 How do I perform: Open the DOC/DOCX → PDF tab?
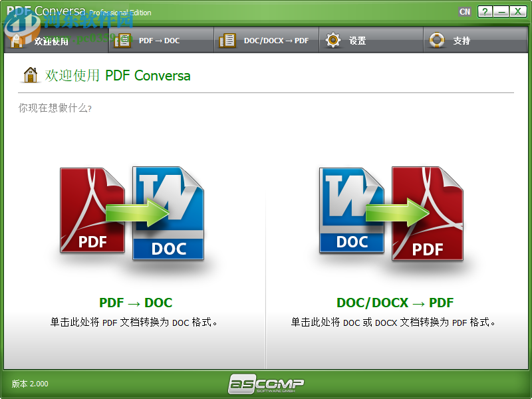tap(266, 40)
